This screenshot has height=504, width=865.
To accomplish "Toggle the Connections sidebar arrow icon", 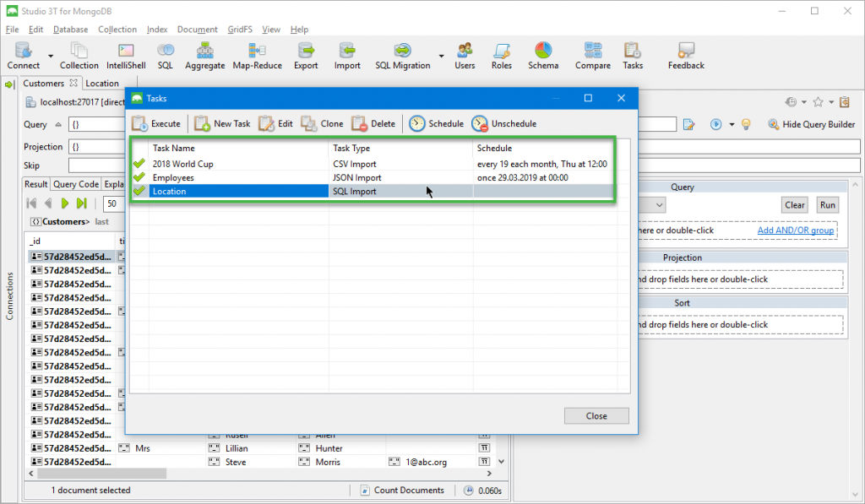I will tap(9, 84).
